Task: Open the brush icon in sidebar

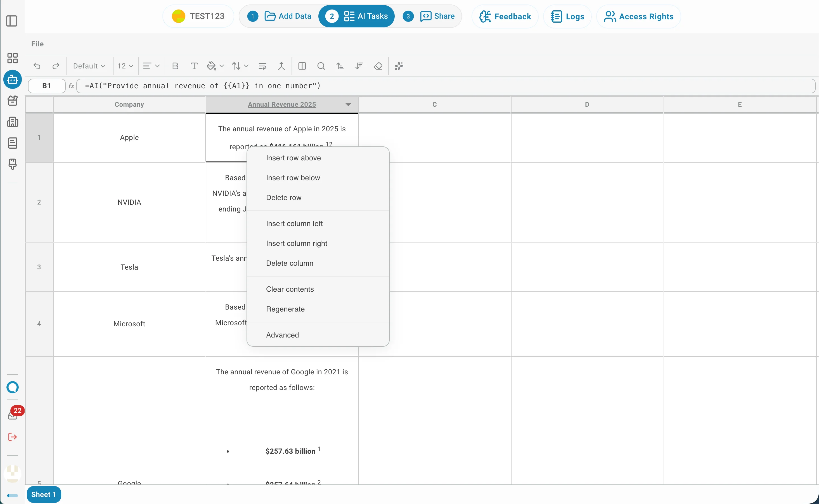Action: (x=12, y=164)
